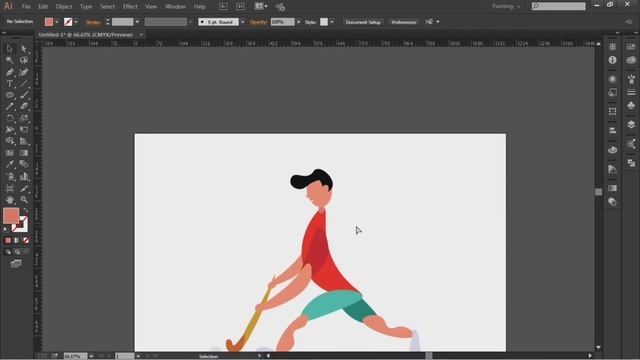Pick the Pencil tool

point(10,107)
